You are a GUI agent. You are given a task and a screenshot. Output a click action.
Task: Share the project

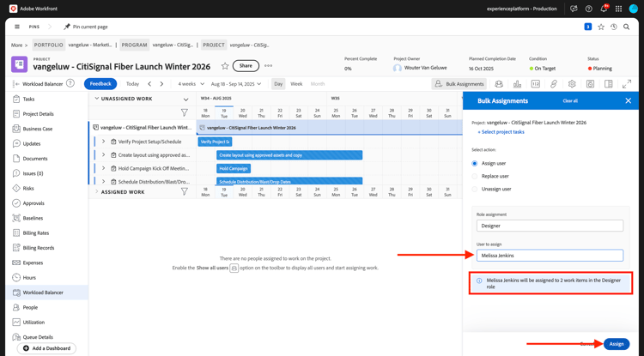point(246,65)
